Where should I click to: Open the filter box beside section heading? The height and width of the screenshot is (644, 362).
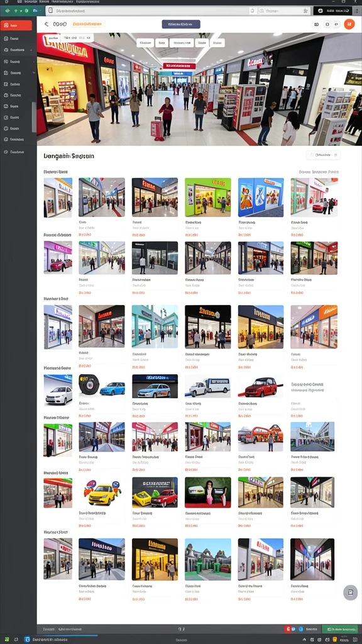[x=323, y=155]
